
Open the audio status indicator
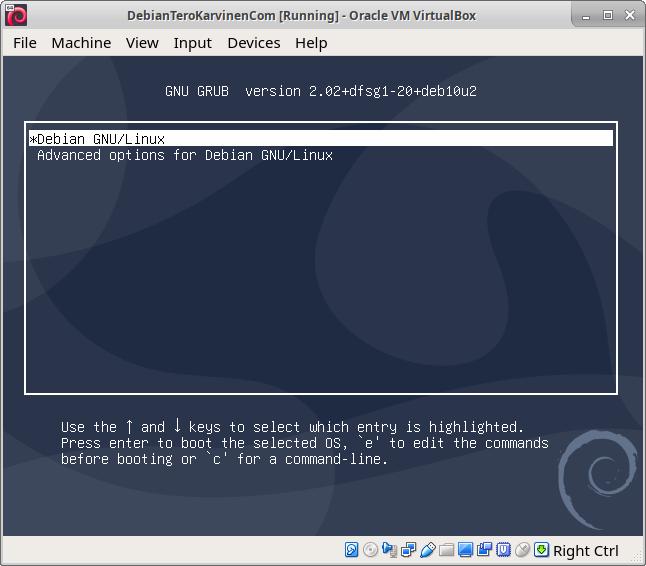tap(390, 550)
